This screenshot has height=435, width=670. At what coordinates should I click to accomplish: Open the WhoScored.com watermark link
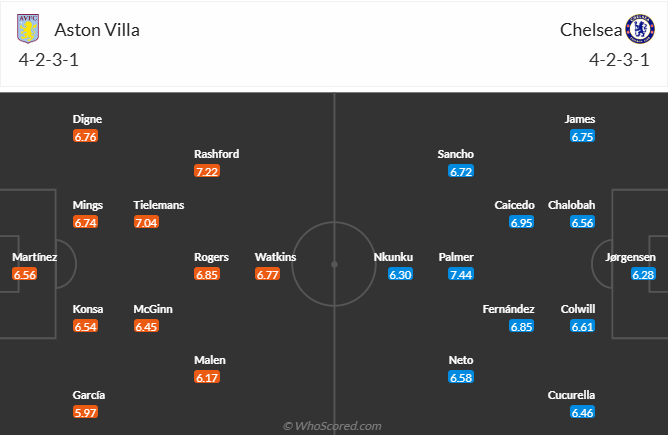coord(332,426)
